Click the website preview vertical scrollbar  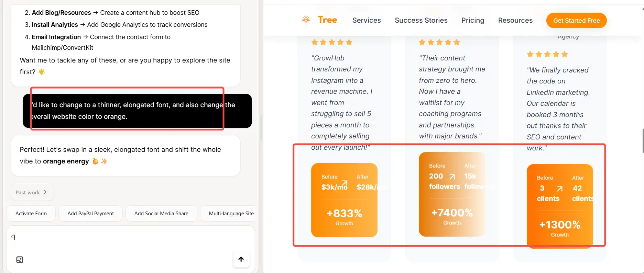(642, 141)
